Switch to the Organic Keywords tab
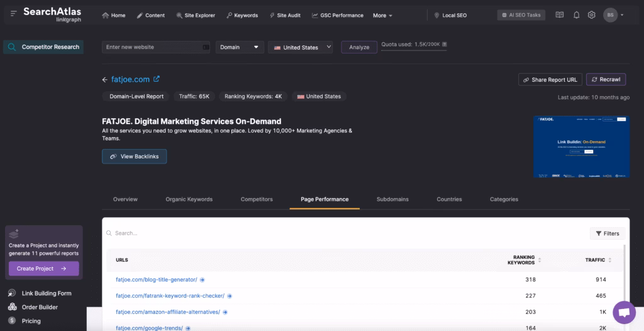The image size is (644, 331). coord(189,199)
